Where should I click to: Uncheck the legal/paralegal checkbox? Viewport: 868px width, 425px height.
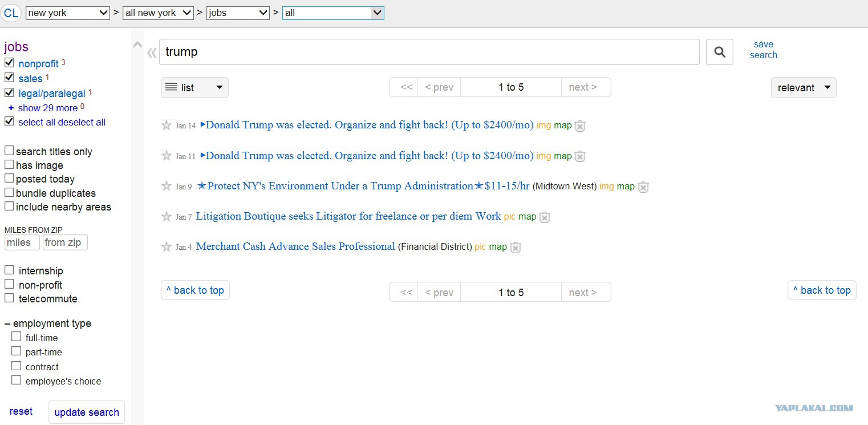(9, 92)
